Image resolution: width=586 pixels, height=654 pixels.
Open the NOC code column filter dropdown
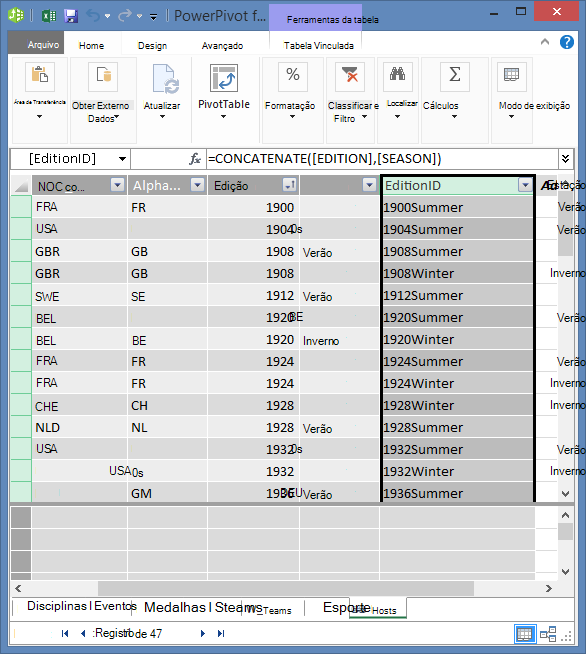coord(118,184)
